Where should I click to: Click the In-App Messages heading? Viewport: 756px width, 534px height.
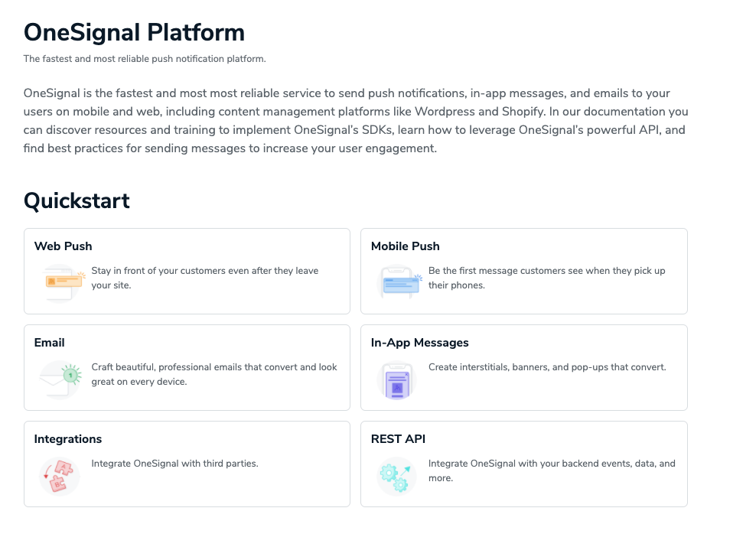pyautogui.click(x=418, y=342)
